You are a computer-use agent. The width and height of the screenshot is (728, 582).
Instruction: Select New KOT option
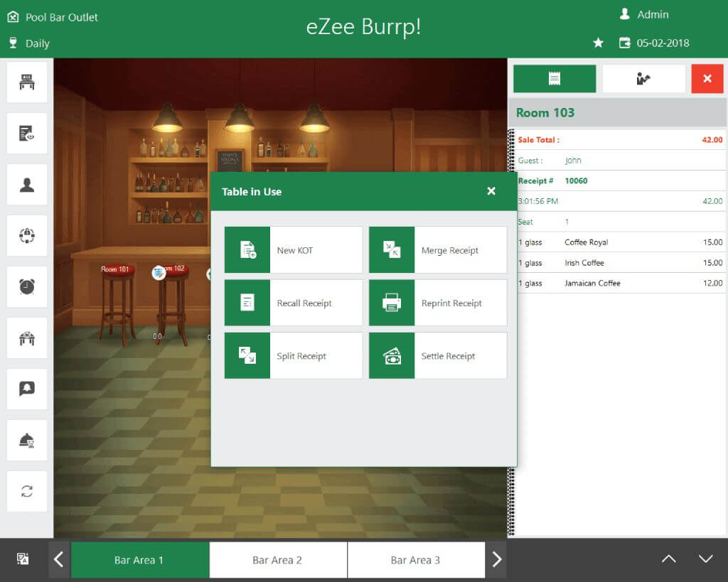pyautogui.click(x=293, y=250)
